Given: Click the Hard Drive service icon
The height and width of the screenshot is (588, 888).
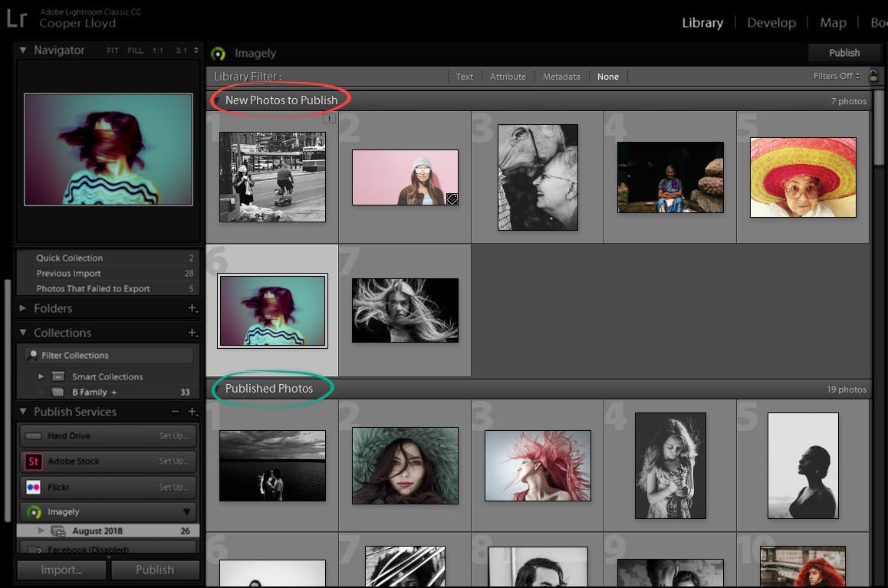Looking at the screenshot, I should click(34, 435).
